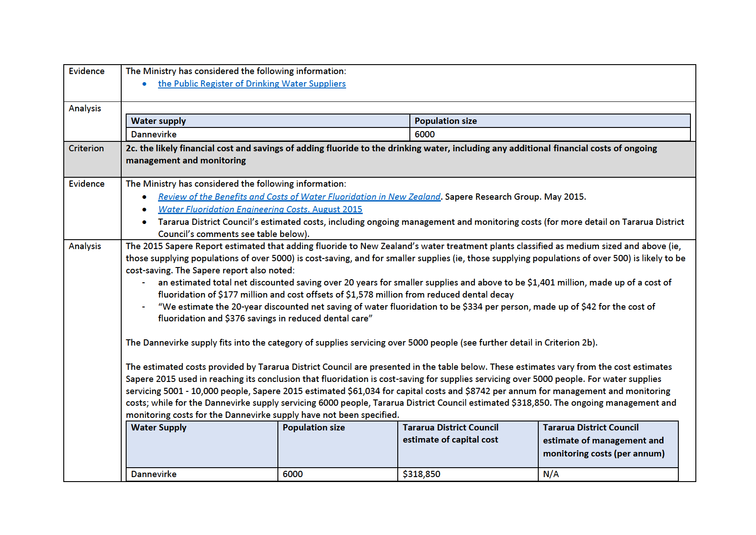
Task: Click the sentence starting 'The Dannevirke supply fits'
Action: [361, 342]
